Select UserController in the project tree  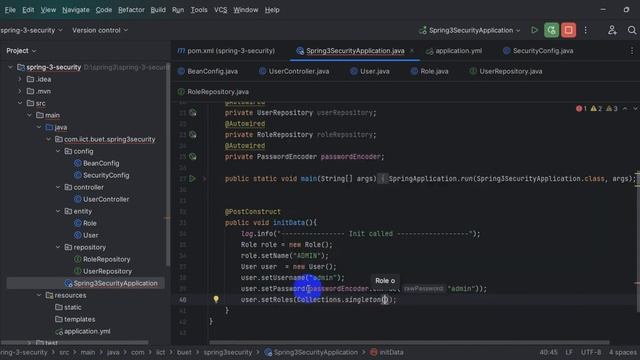(x=102, y=199)
